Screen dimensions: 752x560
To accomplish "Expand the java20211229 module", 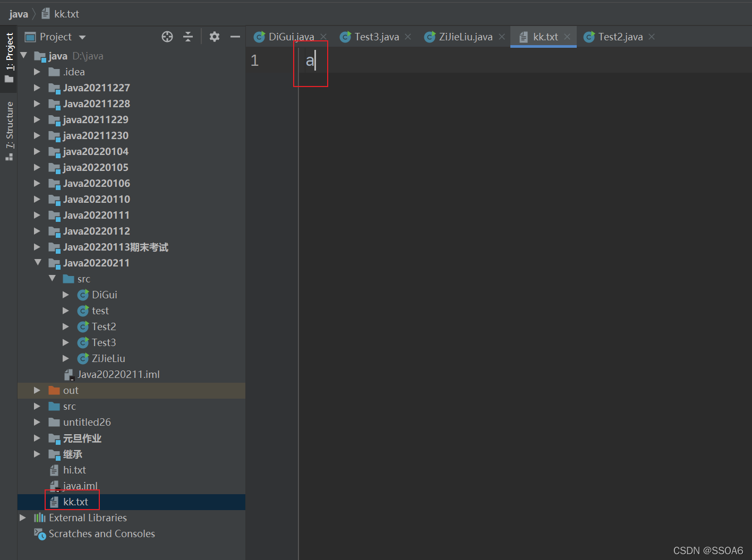I will click(37, 119).
